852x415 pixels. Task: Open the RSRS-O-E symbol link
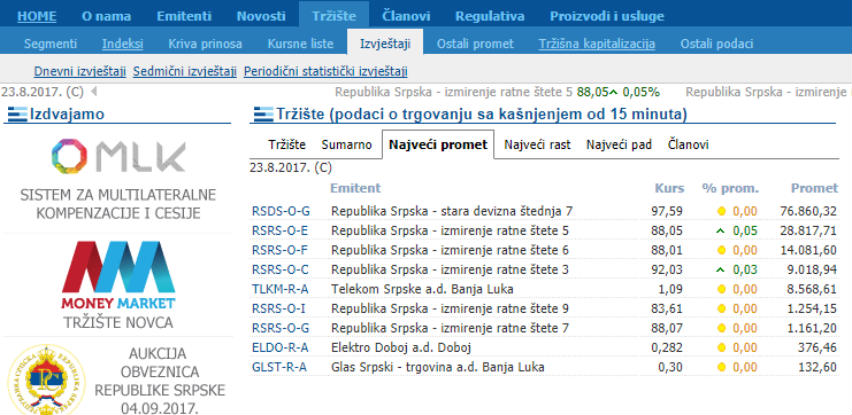tap(279, 231)
